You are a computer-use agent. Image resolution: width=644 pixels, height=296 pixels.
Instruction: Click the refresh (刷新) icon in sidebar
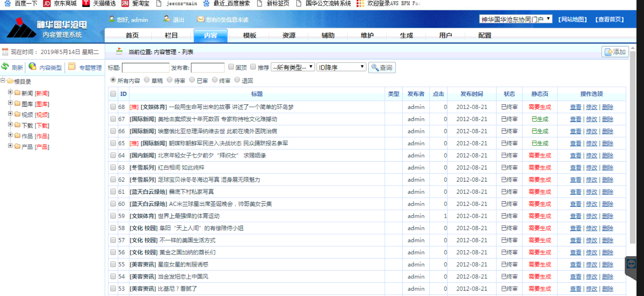tap(5, 66)
